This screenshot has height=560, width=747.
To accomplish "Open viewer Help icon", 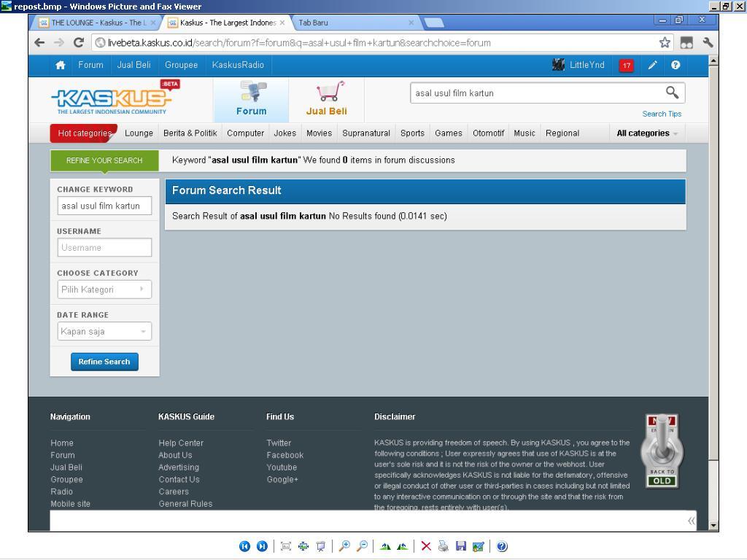I will [502, 546].
